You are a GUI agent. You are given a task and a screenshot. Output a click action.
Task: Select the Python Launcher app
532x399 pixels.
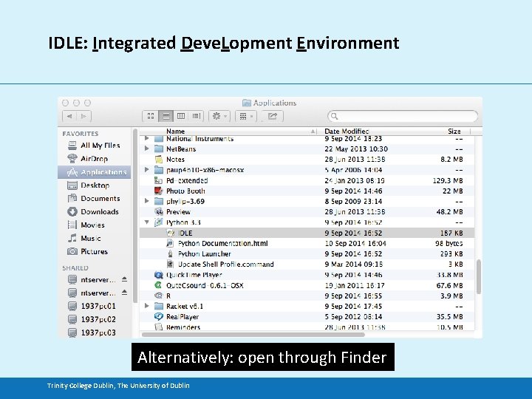coord(307,253)
